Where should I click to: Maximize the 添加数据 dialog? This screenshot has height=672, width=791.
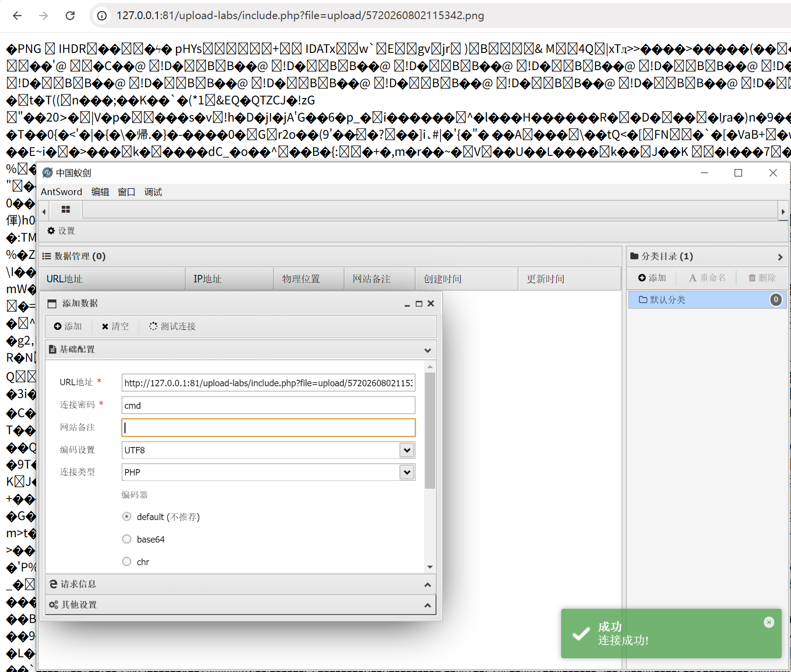[x=419, y=304]
